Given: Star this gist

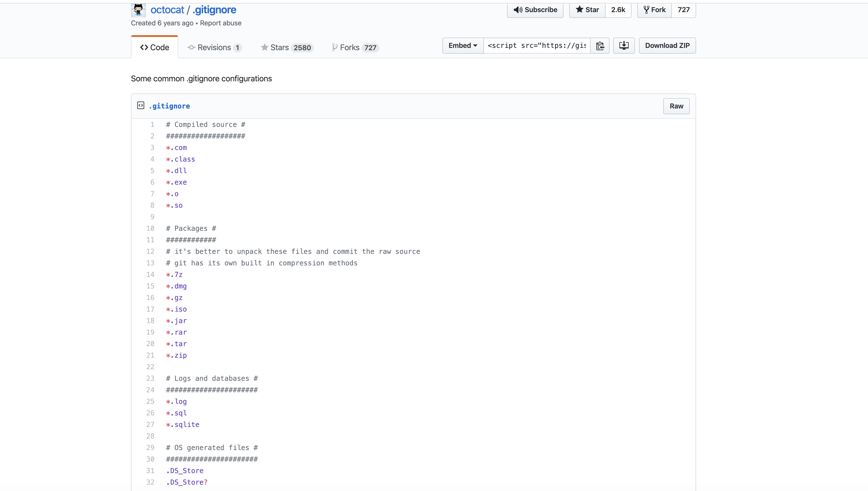Looking at the screenshot, I should tap(587, 10).
